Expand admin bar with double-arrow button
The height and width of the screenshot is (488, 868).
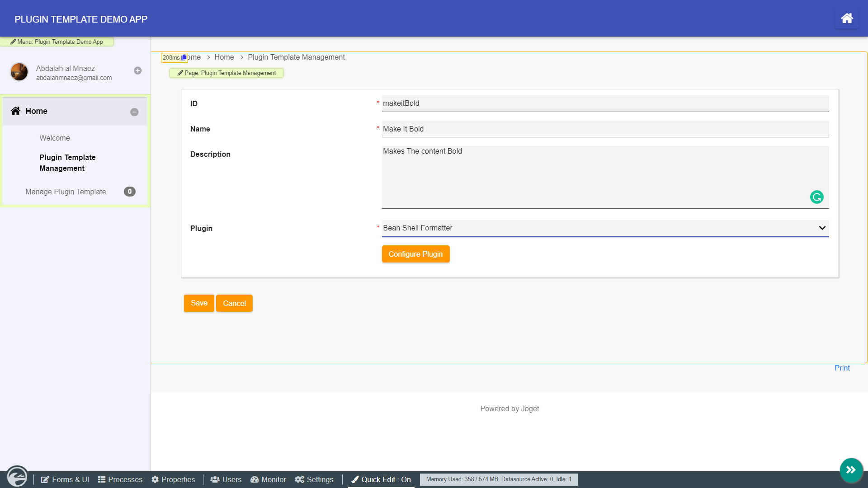tap(851, 470)
